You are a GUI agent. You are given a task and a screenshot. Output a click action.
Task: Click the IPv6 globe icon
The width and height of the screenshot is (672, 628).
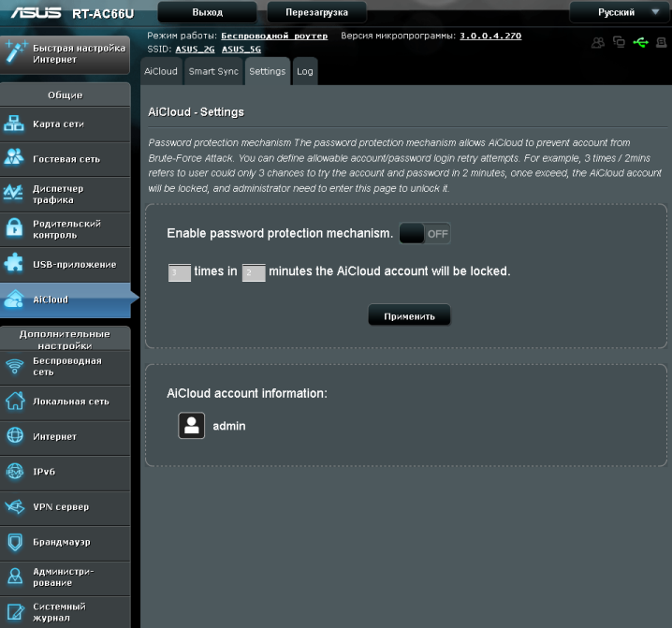(15, 471)
